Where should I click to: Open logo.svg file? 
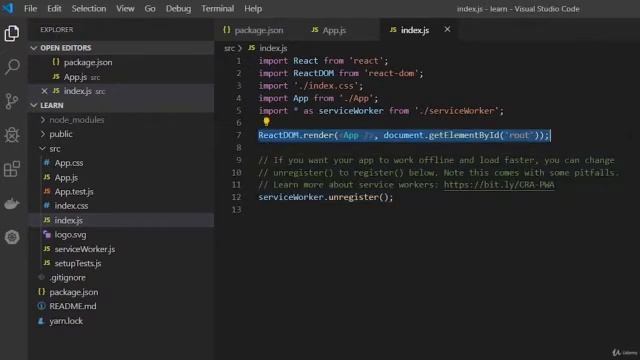click(70, 235)
